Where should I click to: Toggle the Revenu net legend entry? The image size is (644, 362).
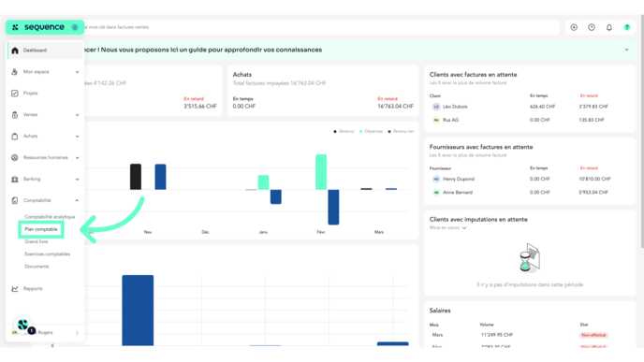pos(401,131)
